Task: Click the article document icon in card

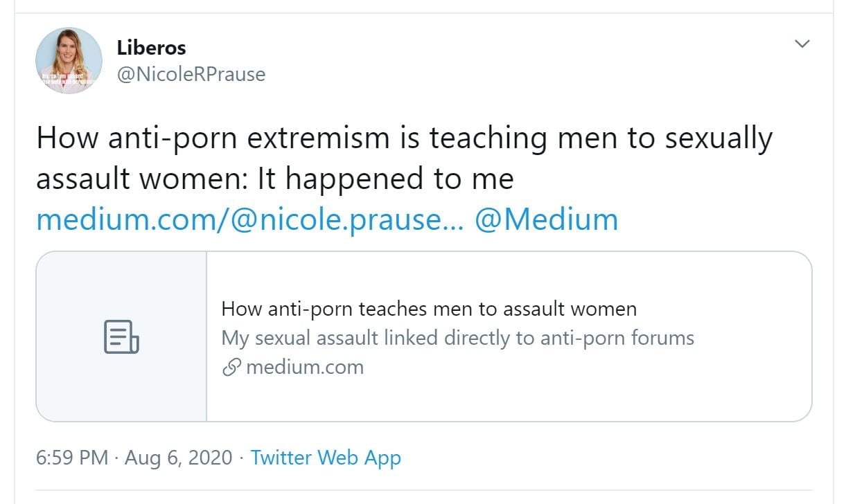Action: [121, 336]
